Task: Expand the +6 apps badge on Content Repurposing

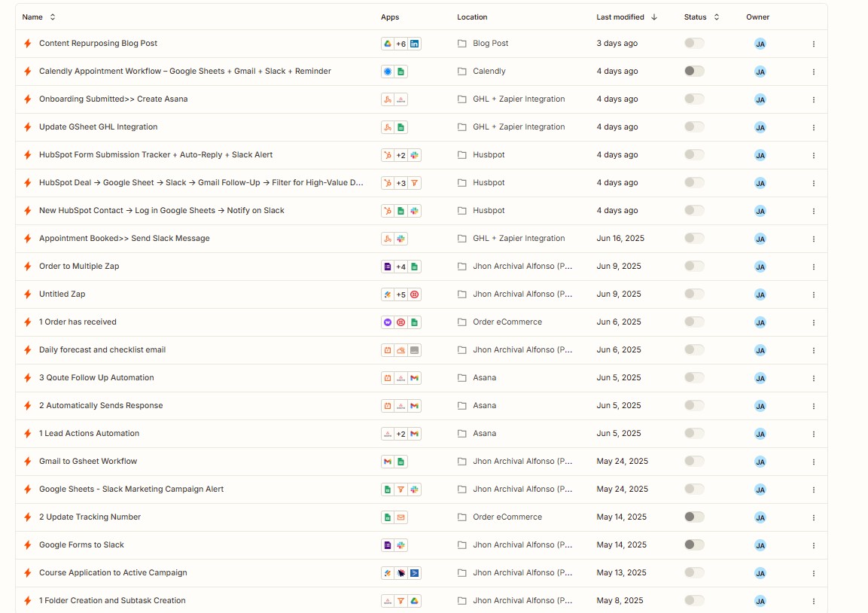Action: click(x=401, y=44)
